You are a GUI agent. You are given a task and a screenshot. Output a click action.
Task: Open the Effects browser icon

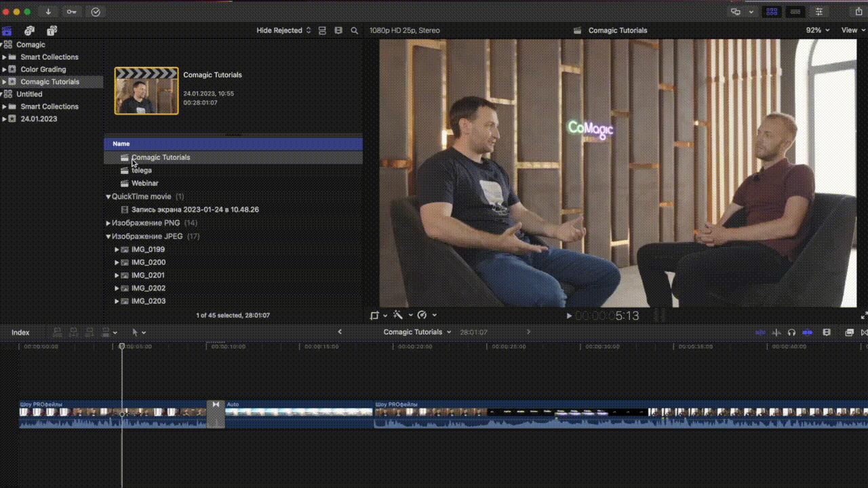point(849,333)
